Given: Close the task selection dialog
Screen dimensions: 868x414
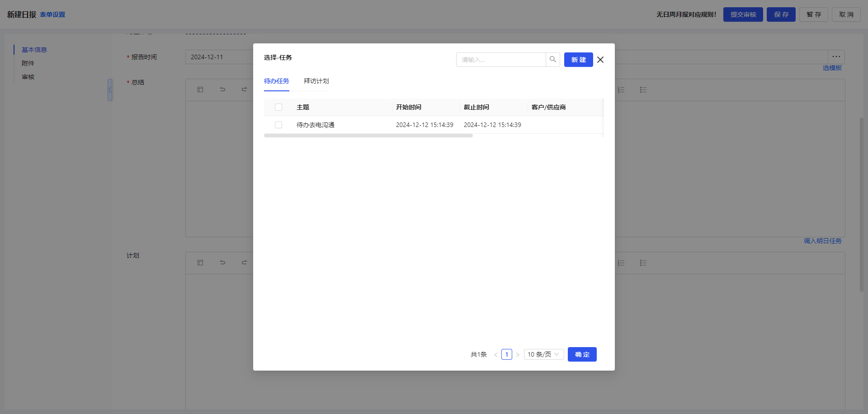Looking at the screenshot, I should pos(600,60).
